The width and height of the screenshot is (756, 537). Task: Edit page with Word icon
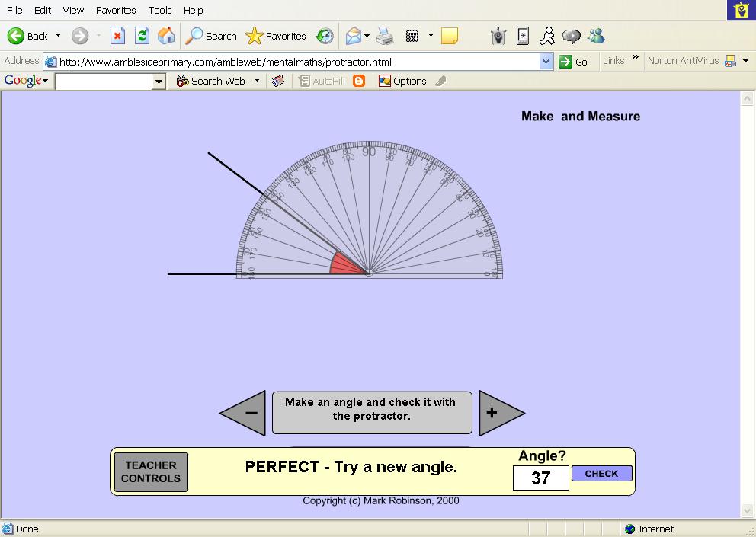tap(412, 36)
